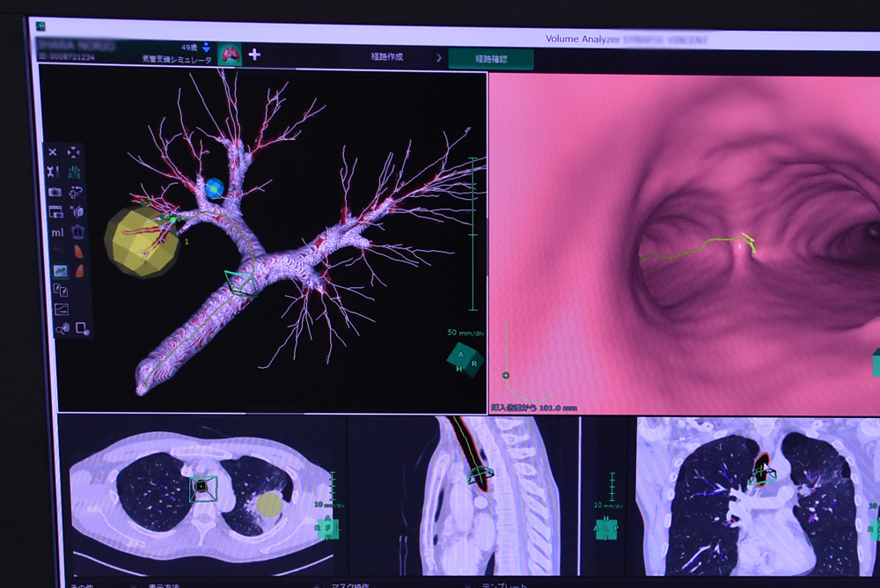Click the circle position marker on insertion minimap
The image size is (880, 588).
[x=506, y=375]
